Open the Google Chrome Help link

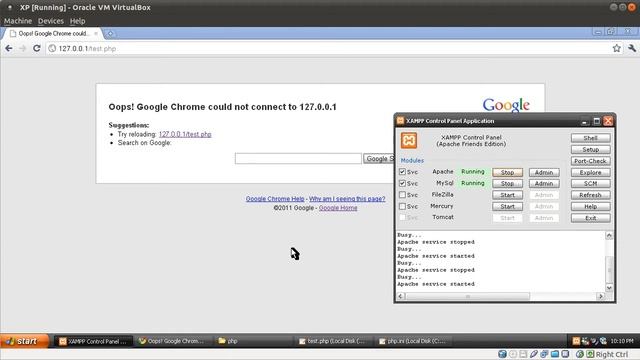pos(275,199)
